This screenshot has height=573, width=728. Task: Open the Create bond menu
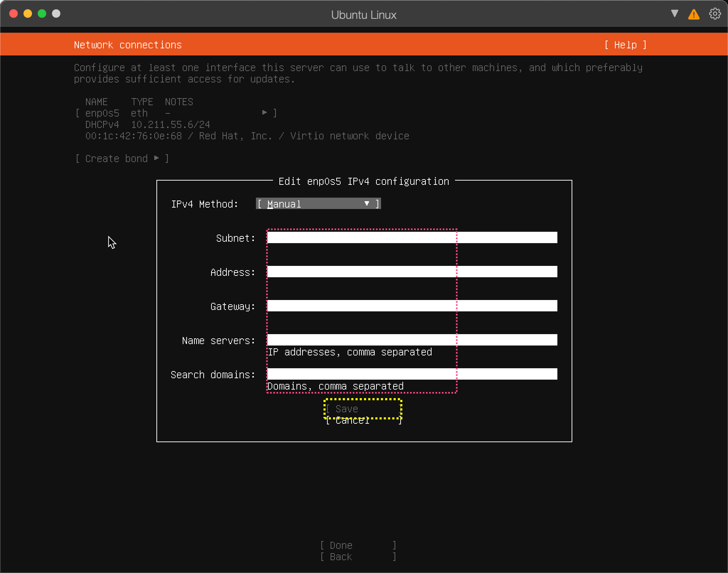(x=122, y=159)
